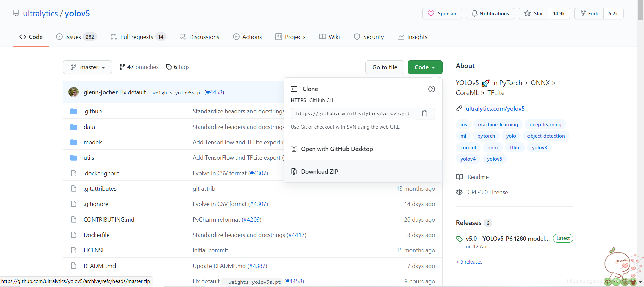Select the GitHub CLI clone tab
This screenshot has height=287, width=644.
321,100
